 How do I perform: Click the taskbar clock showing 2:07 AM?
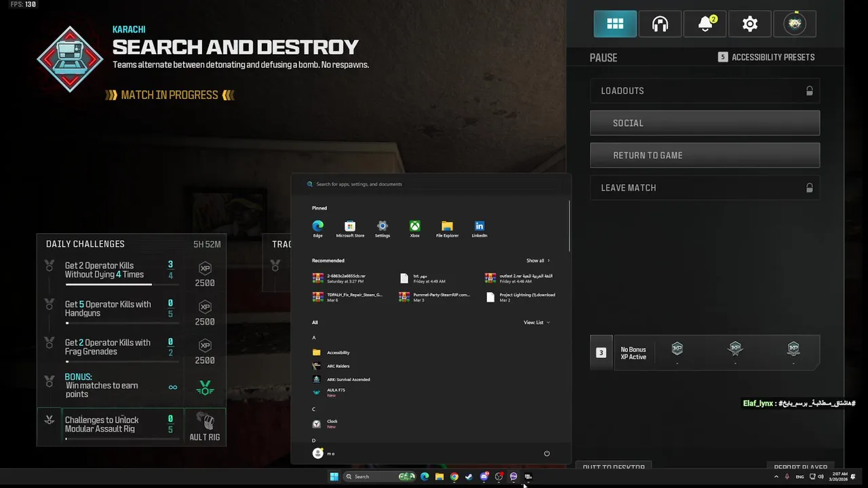pyautogui.click(x=837, y=476)
